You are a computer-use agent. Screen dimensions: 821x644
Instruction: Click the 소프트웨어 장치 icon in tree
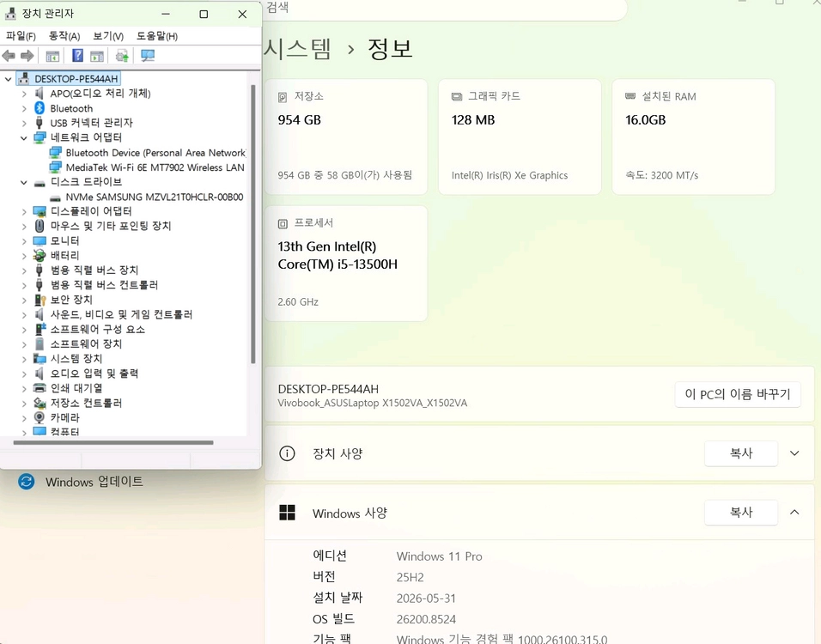click(x=40, y=343)
